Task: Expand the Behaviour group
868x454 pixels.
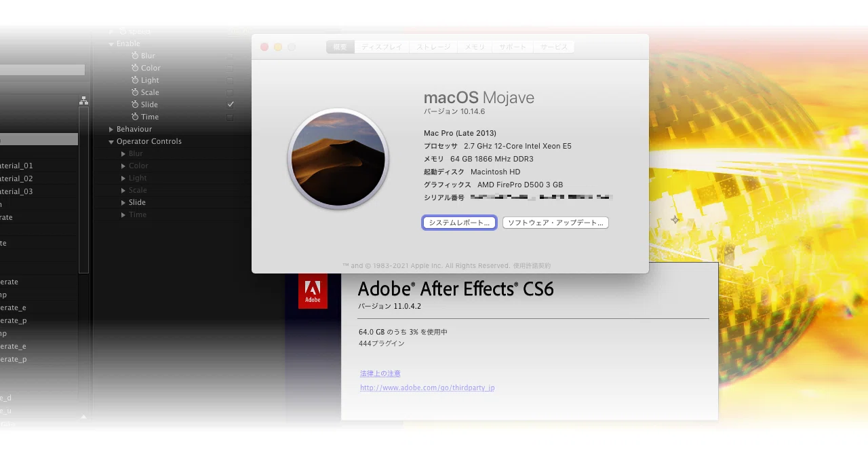Action: click(x=111, y=129)
